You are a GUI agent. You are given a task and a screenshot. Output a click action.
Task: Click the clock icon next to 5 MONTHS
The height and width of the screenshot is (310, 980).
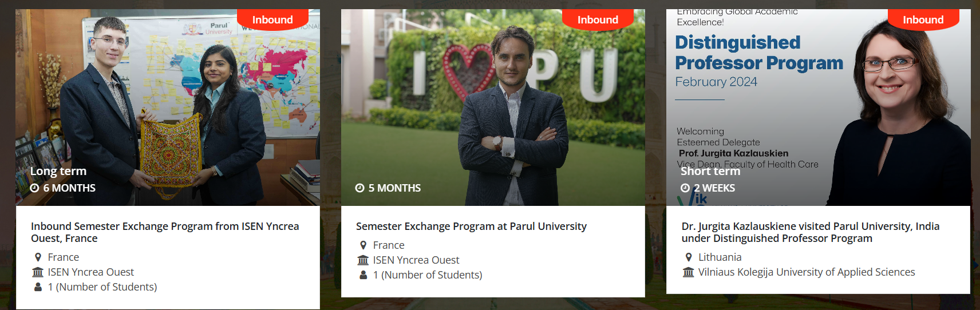360,188
